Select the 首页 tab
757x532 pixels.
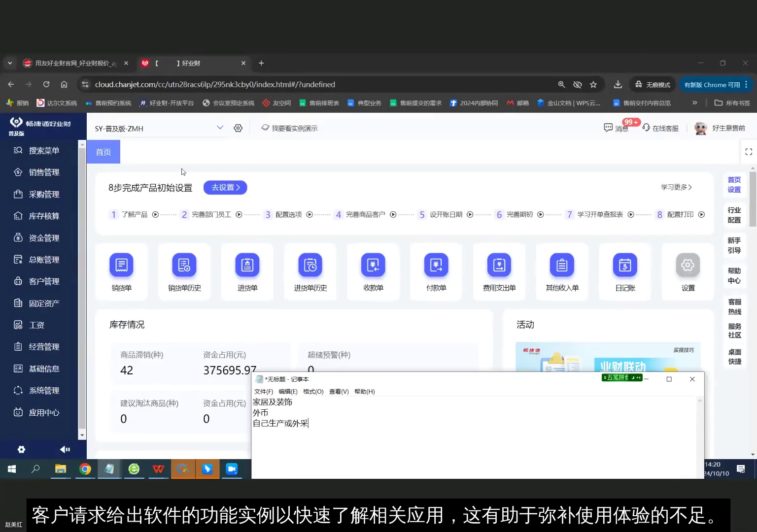tap(103, 152)
